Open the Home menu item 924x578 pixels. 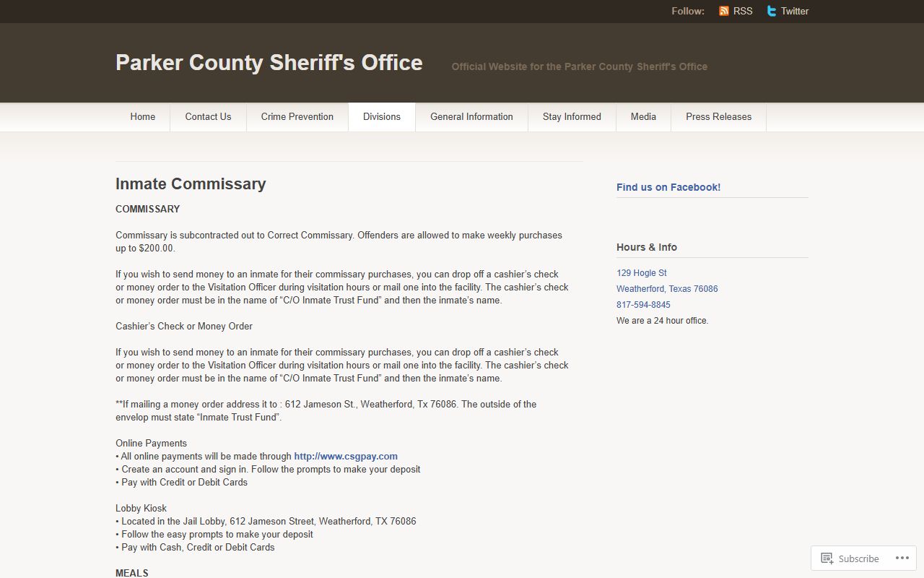point(143,116)
